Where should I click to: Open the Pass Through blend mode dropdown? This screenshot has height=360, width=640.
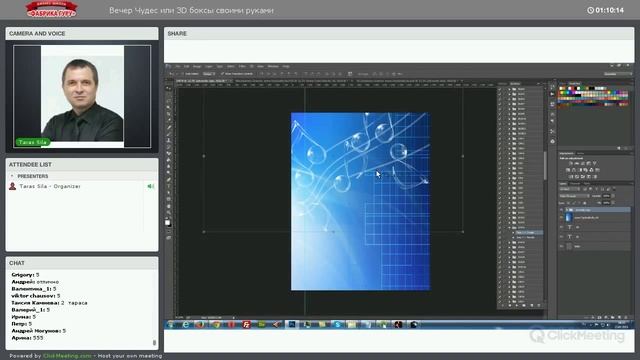click(x=575, y=196)
